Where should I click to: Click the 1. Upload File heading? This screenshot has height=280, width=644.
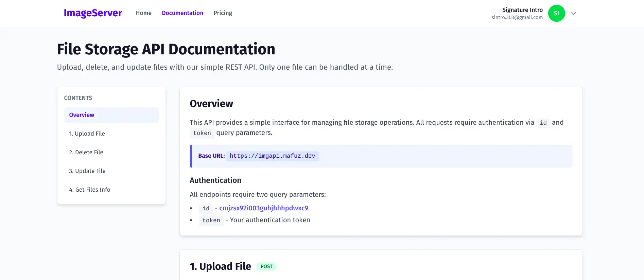coord(220,266)
